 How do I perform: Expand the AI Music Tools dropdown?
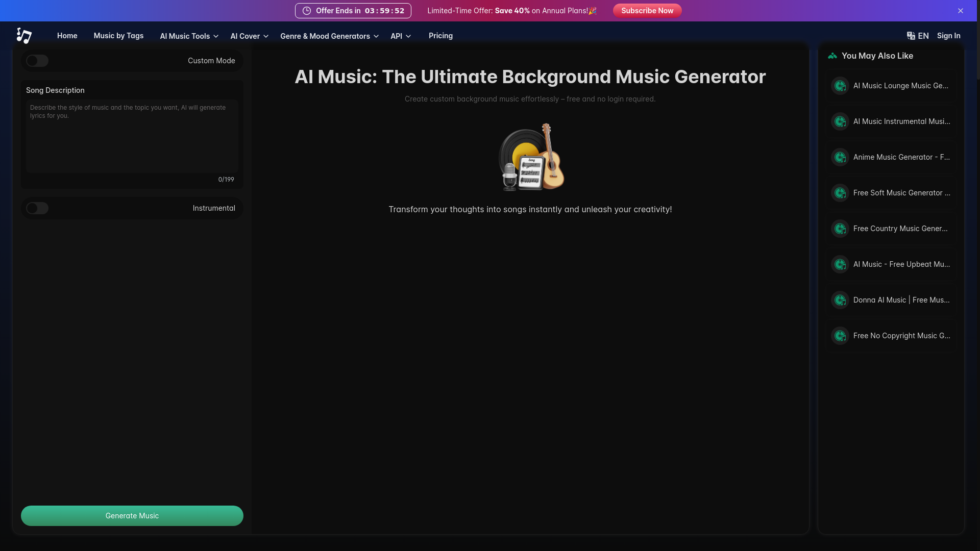tap(189, 36)
